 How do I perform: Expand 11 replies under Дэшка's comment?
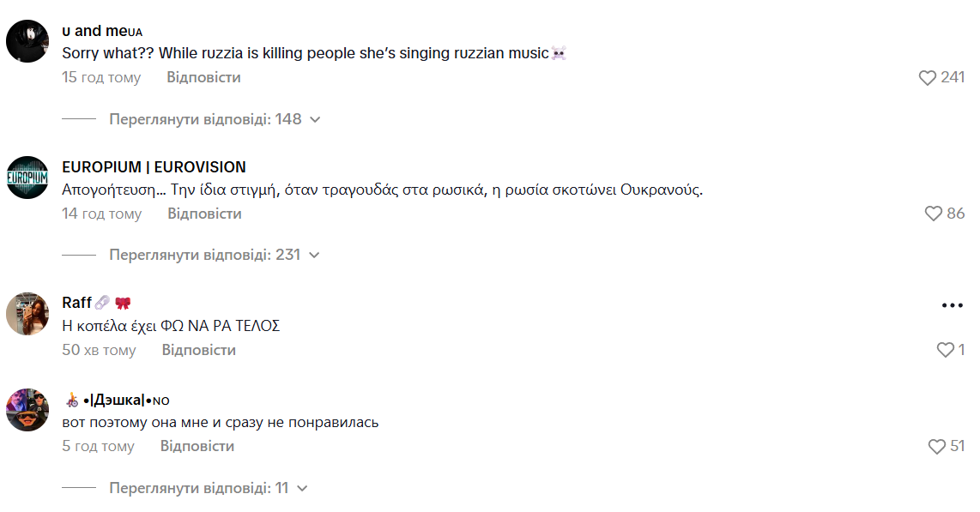pyautogui.click(x=208, y=488)
